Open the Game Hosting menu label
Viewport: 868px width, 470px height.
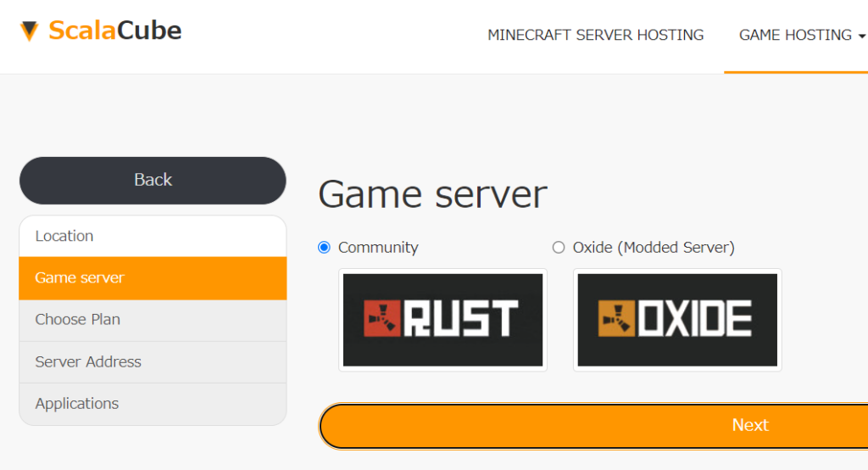pos(795,35)
